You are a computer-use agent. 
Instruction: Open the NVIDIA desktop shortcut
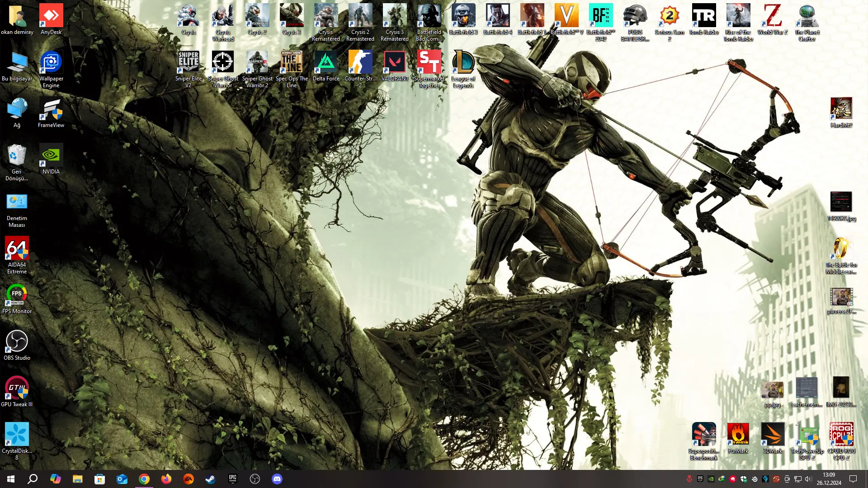[51, 159]
